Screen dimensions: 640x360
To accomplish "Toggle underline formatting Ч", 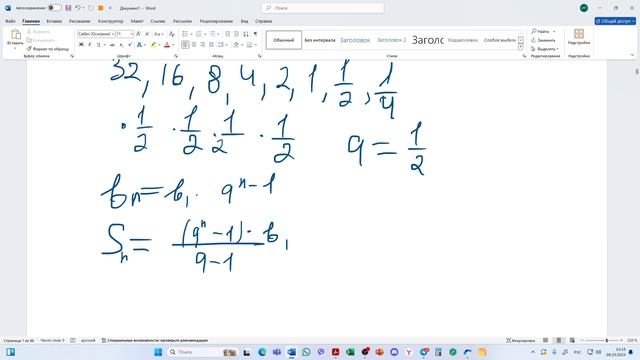I will [98, 44].
